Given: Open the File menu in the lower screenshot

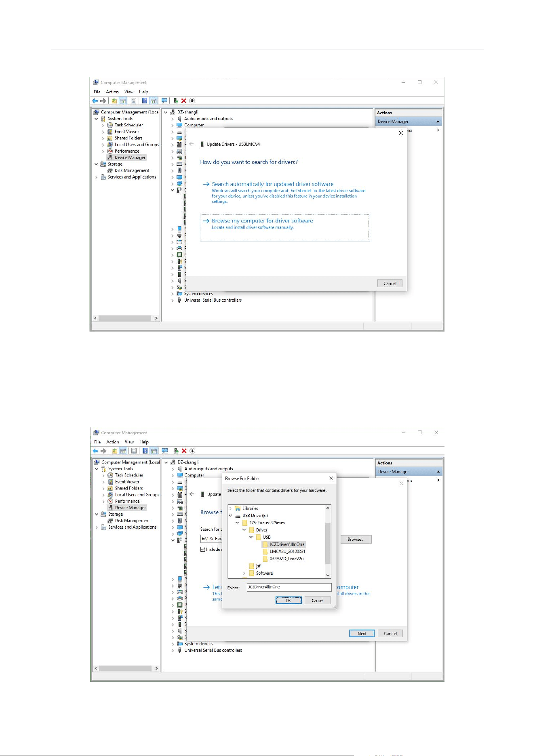Looking at the screenshot, I should (97, 442).
